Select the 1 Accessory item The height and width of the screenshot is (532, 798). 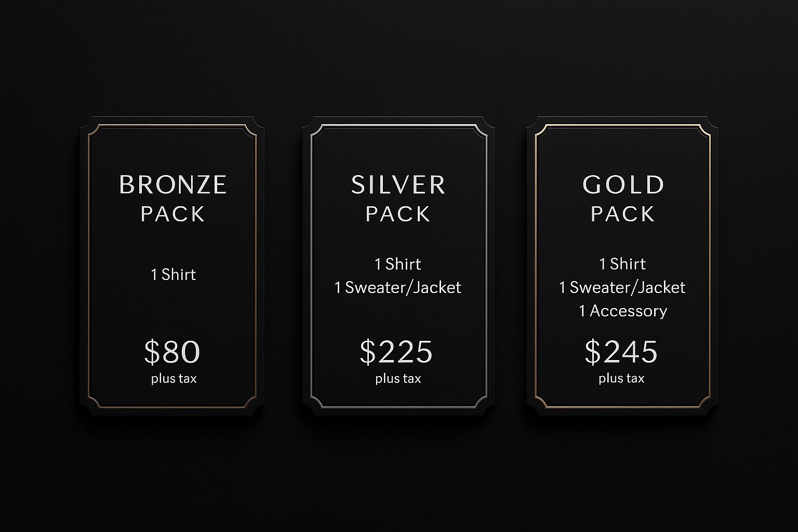623,311
